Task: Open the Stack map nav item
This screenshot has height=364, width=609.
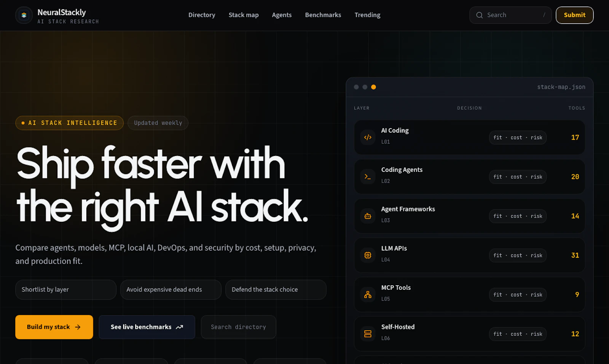Action: [244, 15]
